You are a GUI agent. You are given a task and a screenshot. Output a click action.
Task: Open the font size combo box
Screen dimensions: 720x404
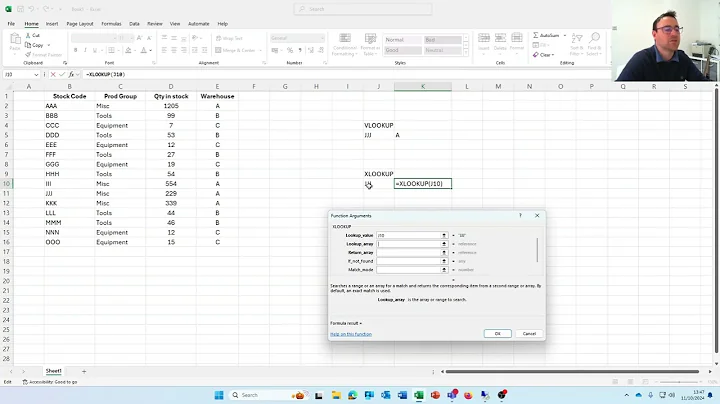125,38
